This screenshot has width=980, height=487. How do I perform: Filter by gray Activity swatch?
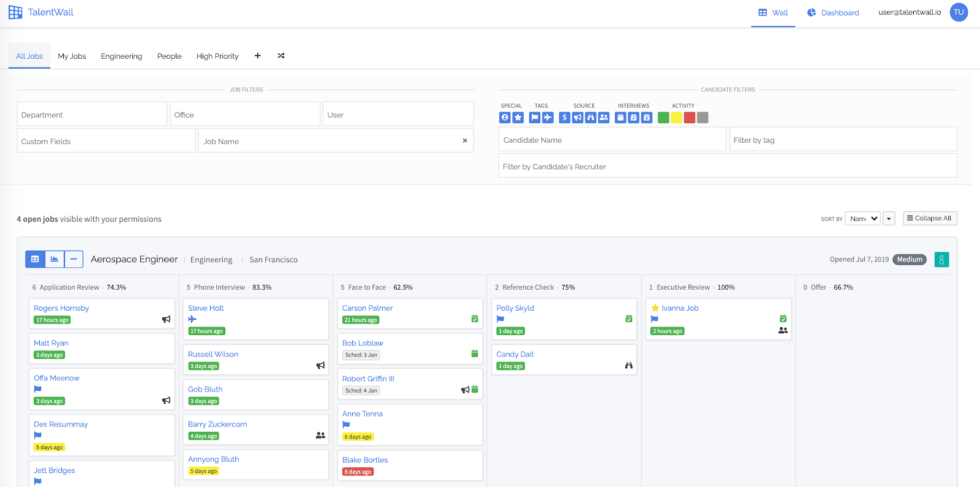click(x=703, y=118)
